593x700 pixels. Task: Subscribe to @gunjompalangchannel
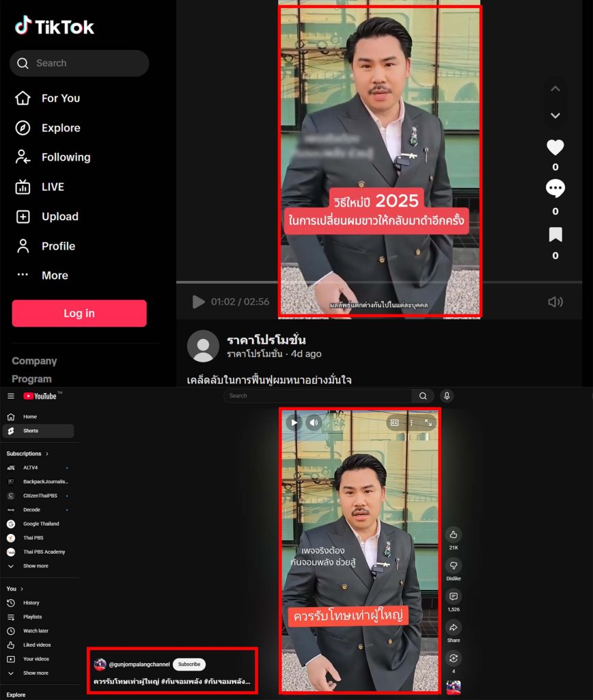(x=189, y=664)
